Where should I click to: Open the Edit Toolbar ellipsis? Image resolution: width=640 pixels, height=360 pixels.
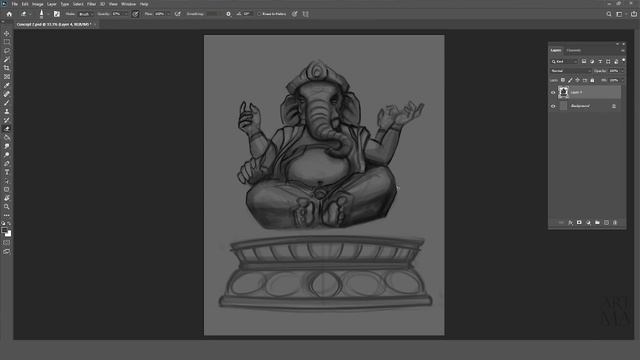(x=7, y=216)
